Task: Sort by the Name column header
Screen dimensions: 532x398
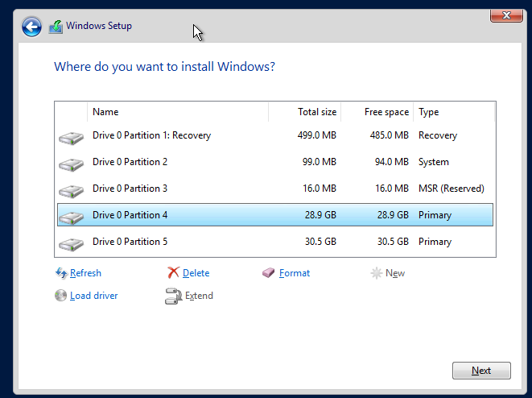Action: 178,112
